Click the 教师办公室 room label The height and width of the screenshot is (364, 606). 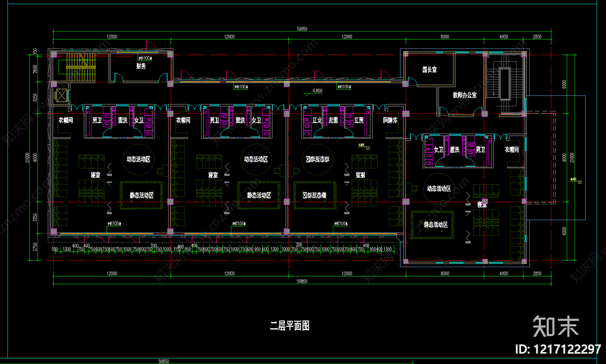pyautogui.click(x=465, y=95)
